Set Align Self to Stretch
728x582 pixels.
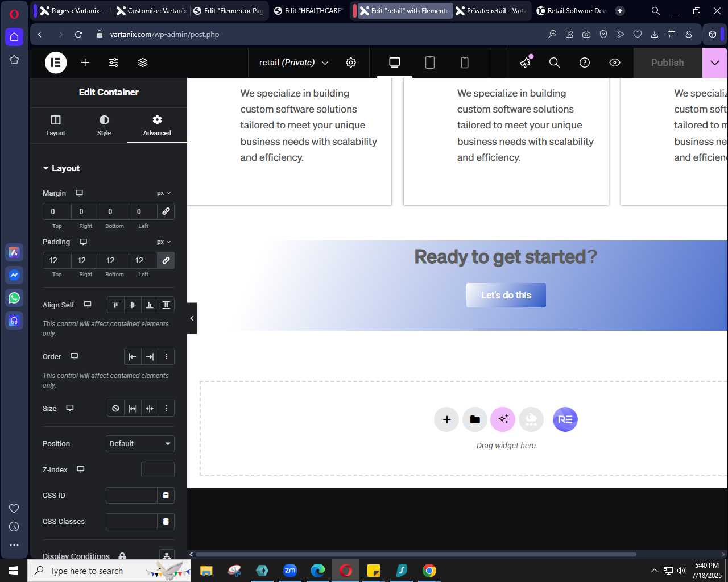point(166,305)
